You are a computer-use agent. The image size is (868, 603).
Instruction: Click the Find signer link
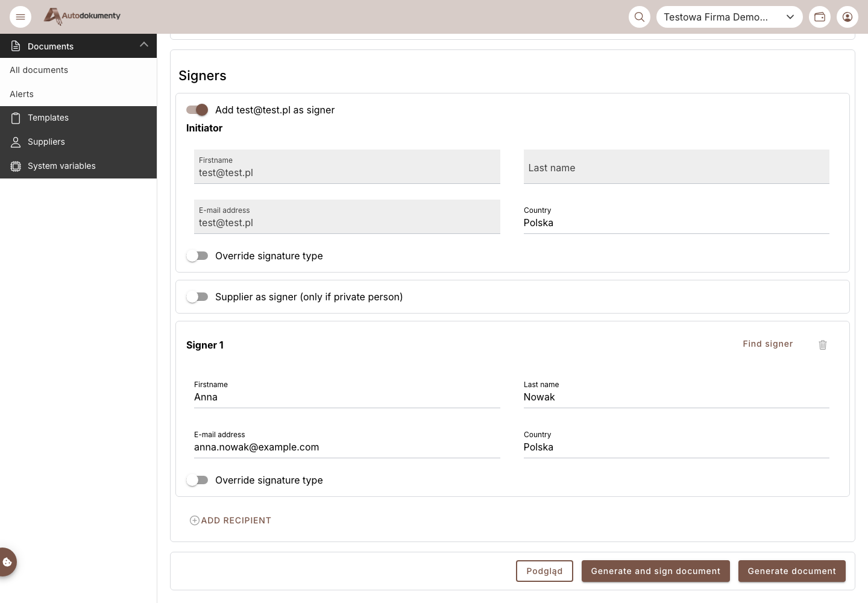tap(767, 344)
